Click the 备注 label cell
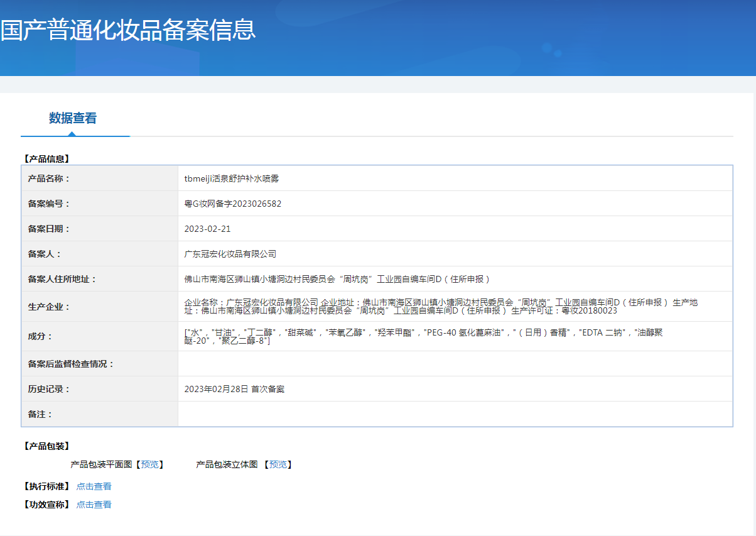This screenshot has width=756, height=536. [100, 414]
